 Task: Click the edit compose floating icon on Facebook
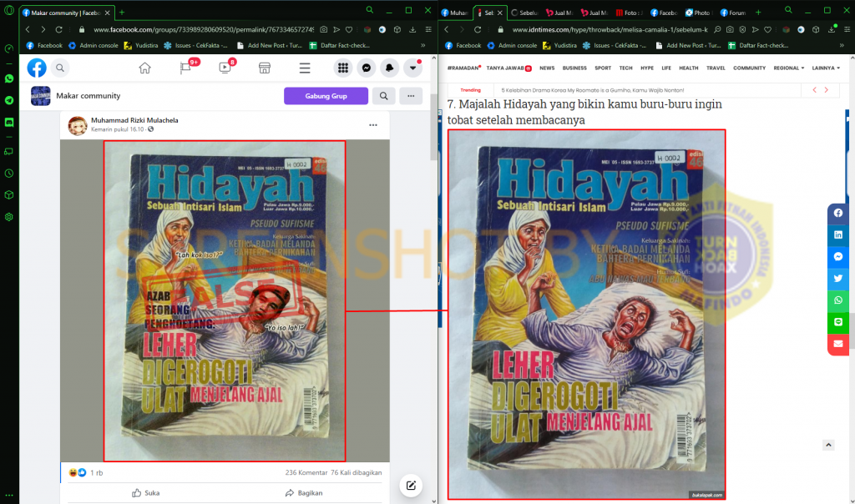pyautogui.click(x=411, y=486)
